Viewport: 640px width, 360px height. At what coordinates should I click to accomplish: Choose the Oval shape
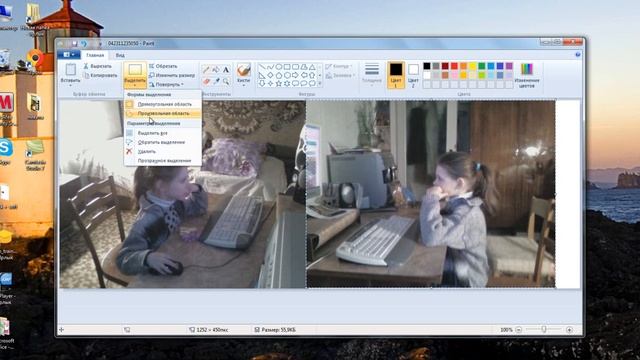click(x=279, y=67)
